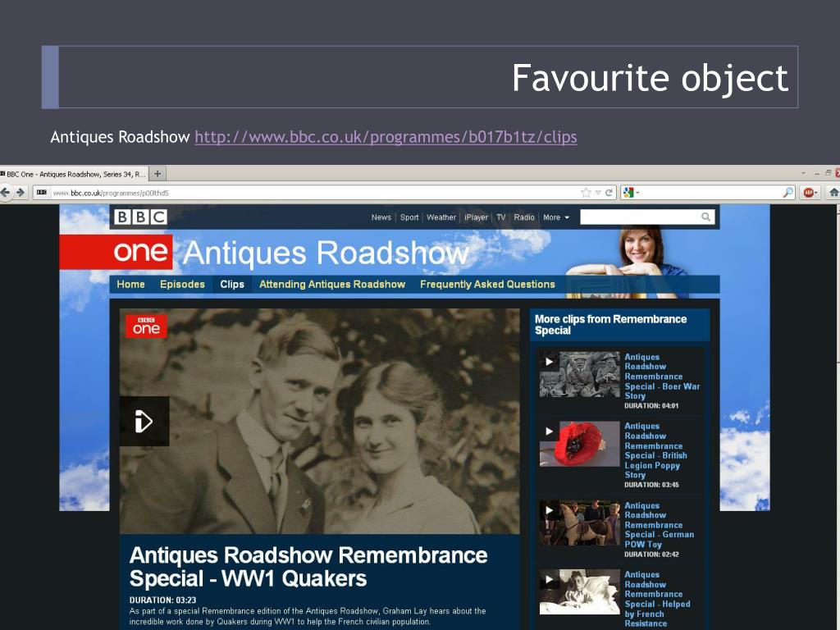Open the slide's bbc.co.uk programmes clips hyperlink
The height and width of the screenshot is (630, 840).
click(x=386, y=137)
